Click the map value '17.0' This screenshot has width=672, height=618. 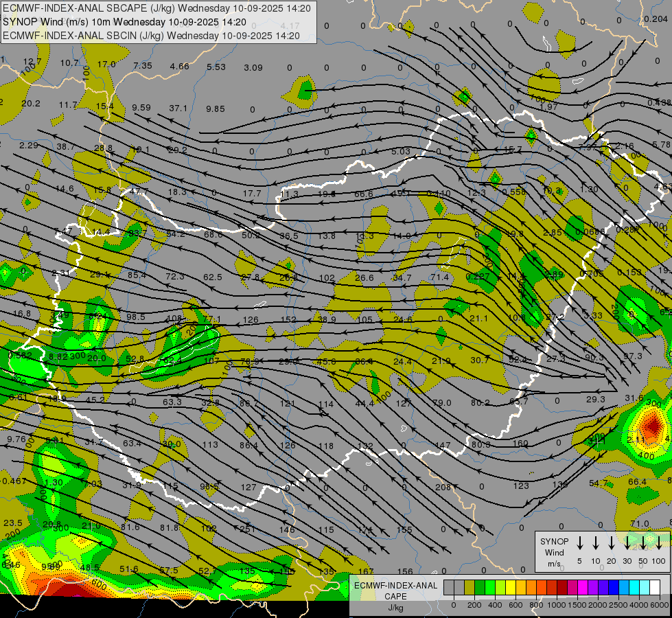(x=106, y=65)
